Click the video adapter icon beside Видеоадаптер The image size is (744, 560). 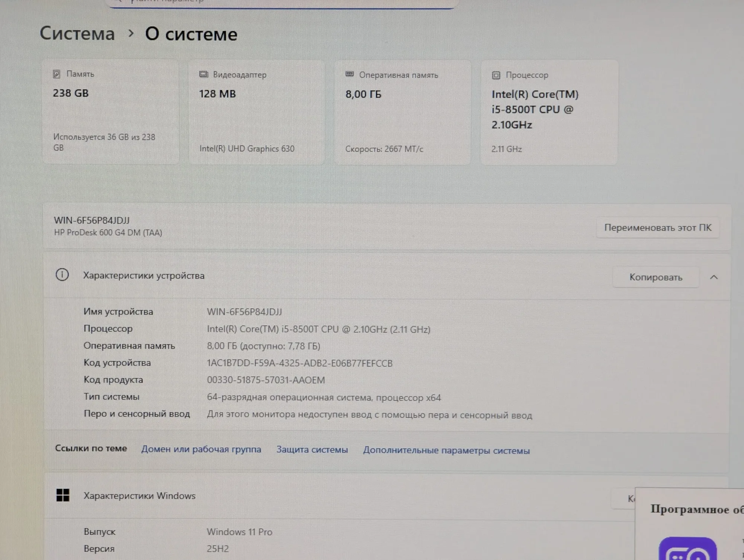[x=203, y=74]
